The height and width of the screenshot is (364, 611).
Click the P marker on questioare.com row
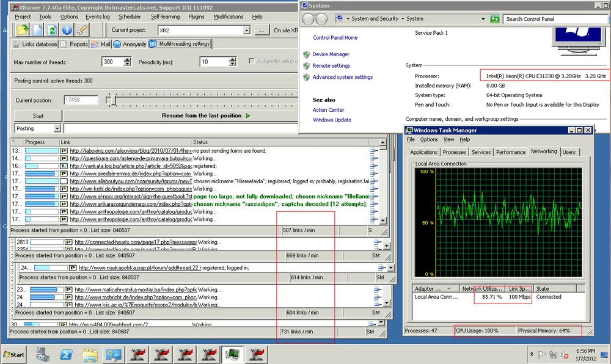click(64, 158)
